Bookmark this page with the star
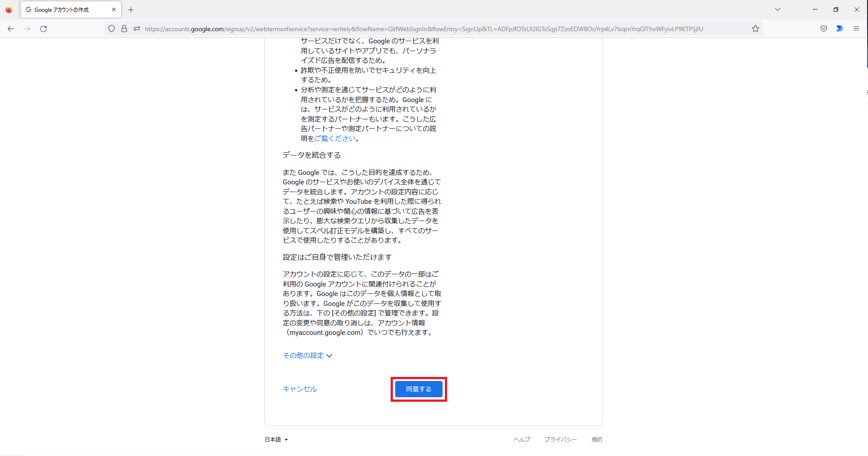The height and width of the screenshot is (456, 868). pyautogui.click(x=756, y=29)
